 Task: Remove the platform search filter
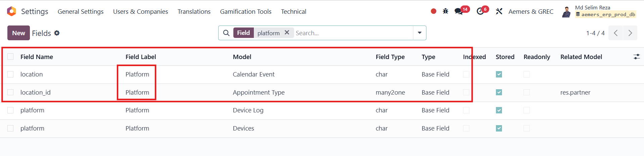(x=287, y=33)
